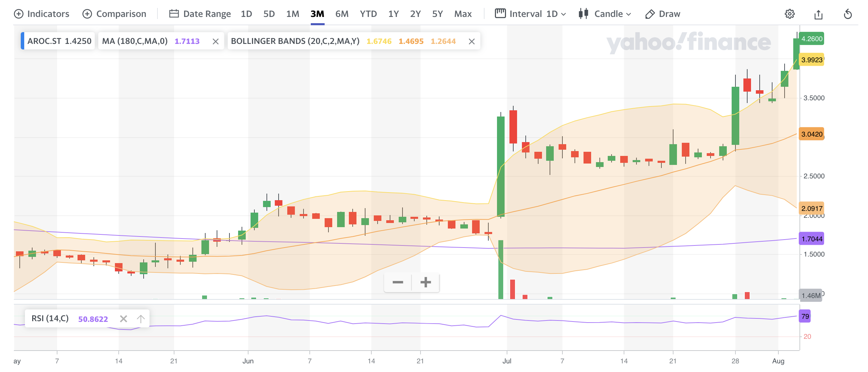Screen dimensions: 868x372
Task: Zoom in using the plus button
Action: click(426, 282)
